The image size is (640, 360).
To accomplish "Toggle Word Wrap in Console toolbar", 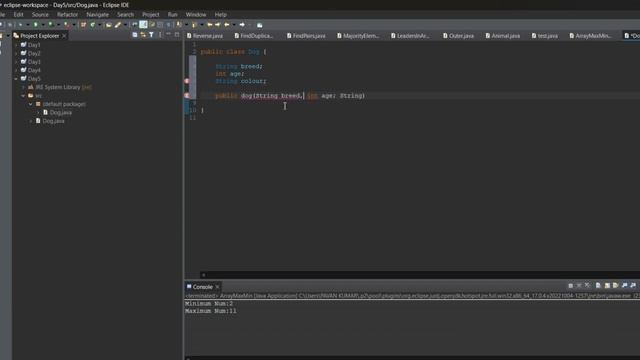I will pyautogui.click(x=616, y=285).
